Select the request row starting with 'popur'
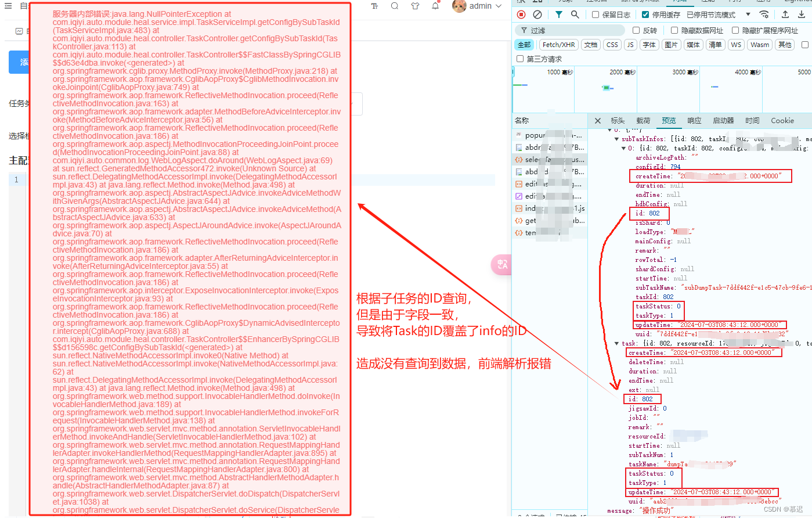The height and width of the screenshot is (518, 812). 550,135
